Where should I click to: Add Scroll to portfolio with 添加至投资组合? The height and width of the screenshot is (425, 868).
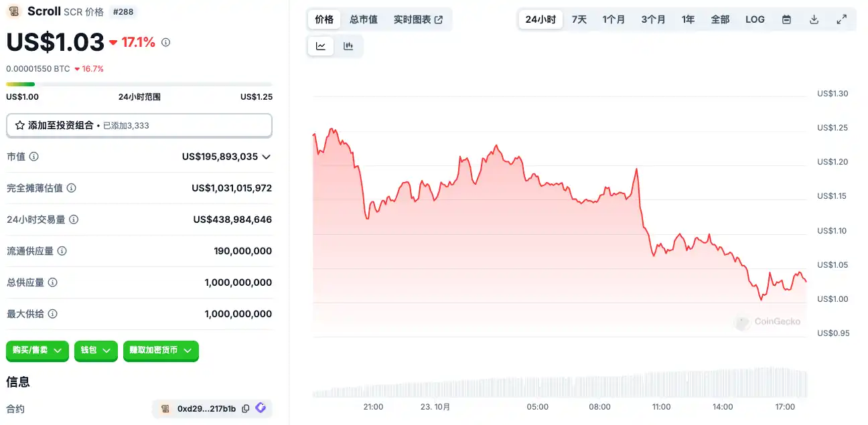(x=139, y=125)
